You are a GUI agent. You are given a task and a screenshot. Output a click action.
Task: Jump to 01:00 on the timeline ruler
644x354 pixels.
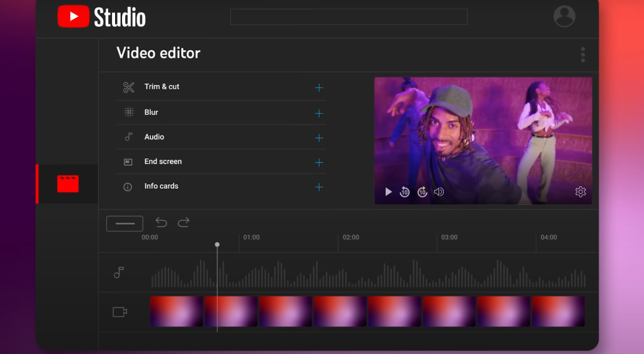pyautogui.click(x=252, y=238)
